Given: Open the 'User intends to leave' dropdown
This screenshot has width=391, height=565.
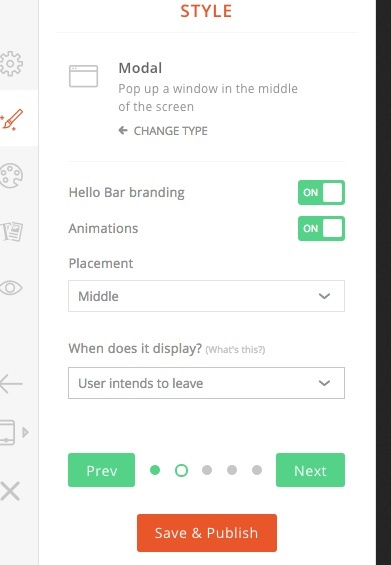Looking at the screenshot, I should tap(206, 383).
